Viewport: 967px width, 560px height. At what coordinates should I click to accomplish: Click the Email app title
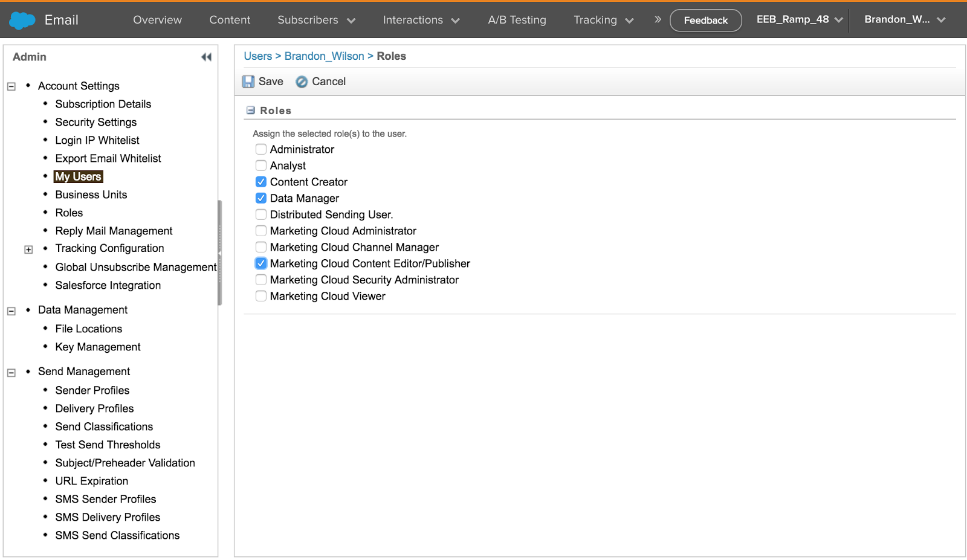pos(62,20)
